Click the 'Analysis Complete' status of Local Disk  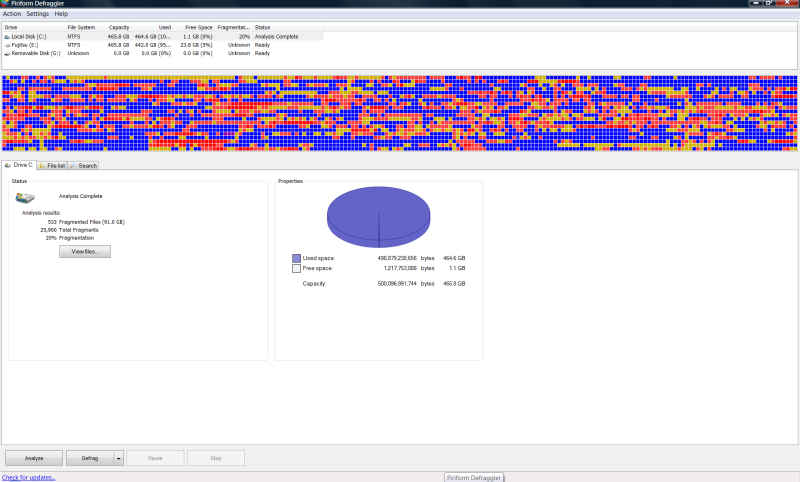coord(277,37)
